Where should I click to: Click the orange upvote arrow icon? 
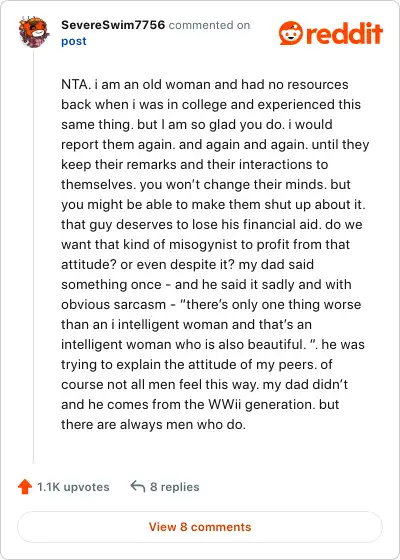(25, 487)
